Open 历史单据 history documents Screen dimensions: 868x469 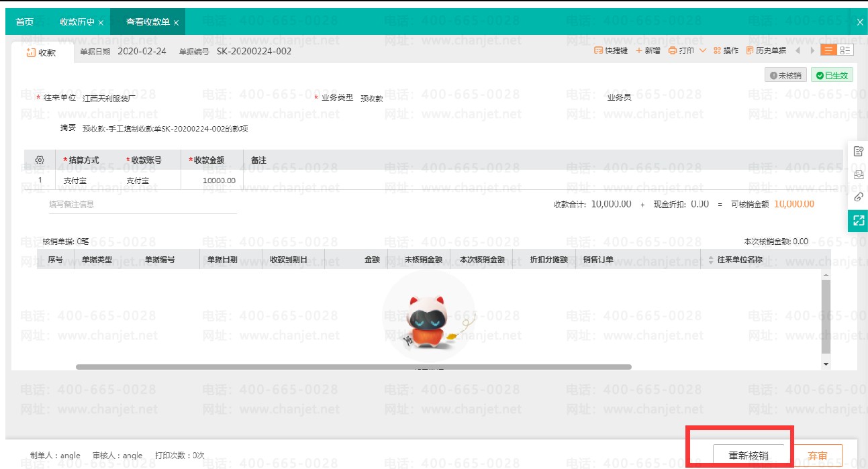click(766, 51)
